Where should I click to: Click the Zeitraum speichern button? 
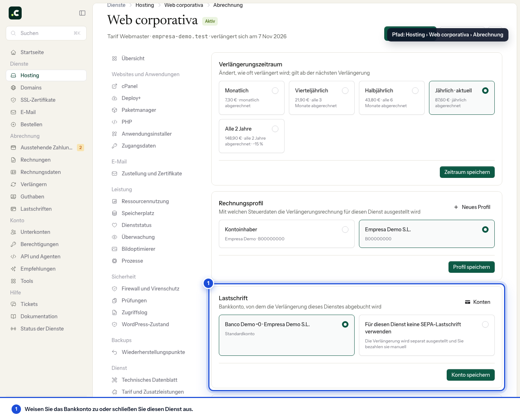(x=467, y=172)
